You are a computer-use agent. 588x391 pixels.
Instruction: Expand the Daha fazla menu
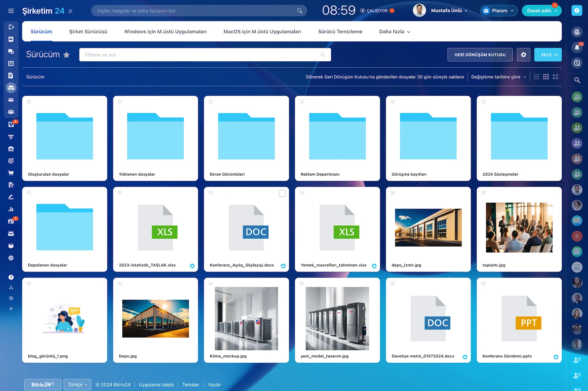click(394, 31)
